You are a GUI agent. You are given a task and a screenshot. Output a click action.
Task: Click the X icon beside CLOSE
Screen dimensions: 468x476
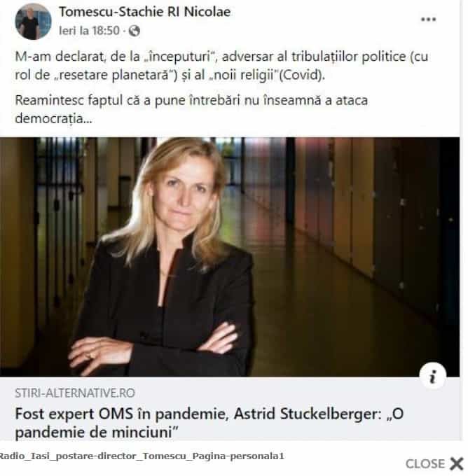tap(457, 463)
